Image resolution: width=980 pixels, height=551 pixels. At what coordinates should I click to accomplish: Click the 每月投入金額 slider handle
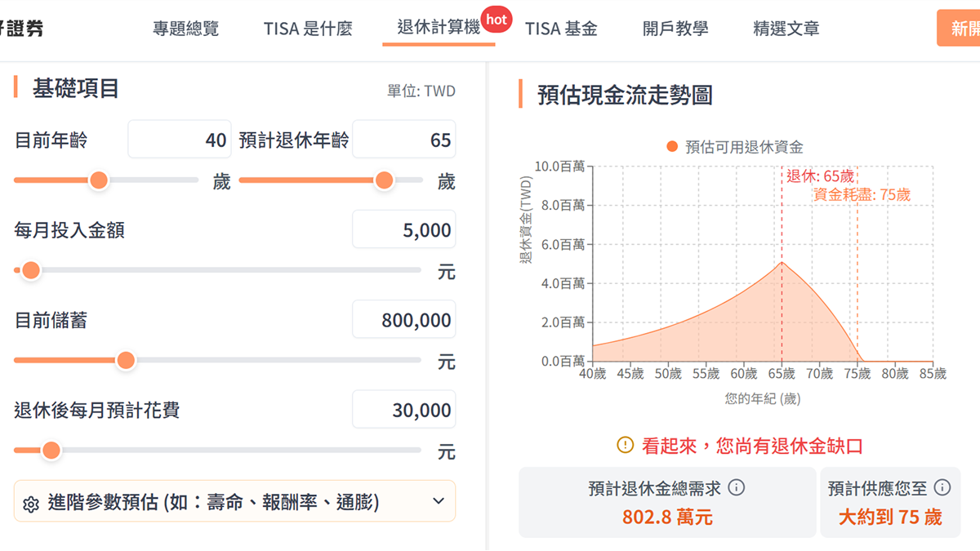pyautogui.click(x=31, y=270)
